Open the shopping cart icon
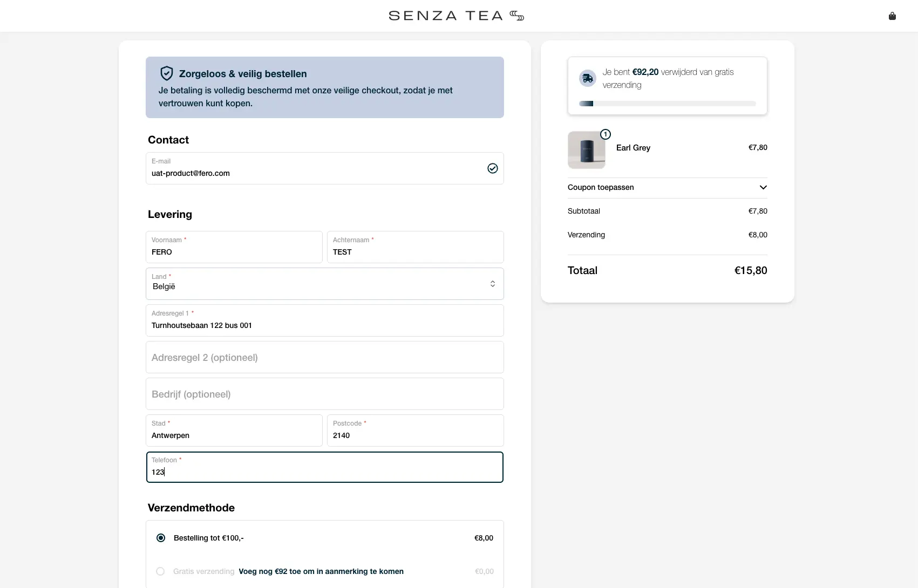The width and height of the screenshot is (918, 588). click(892, 16)
